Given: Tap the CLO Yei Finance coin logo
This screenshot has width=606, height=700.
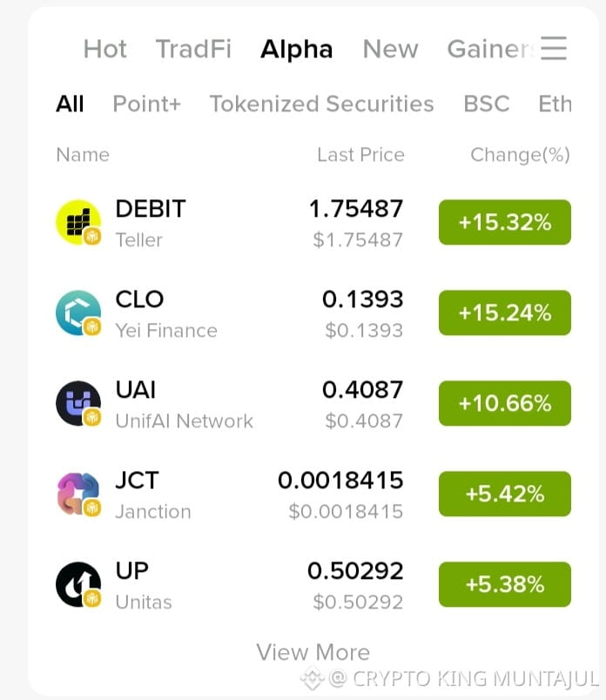Looking at the screenshot, I should pyautogui.click(x=78, y=313).
